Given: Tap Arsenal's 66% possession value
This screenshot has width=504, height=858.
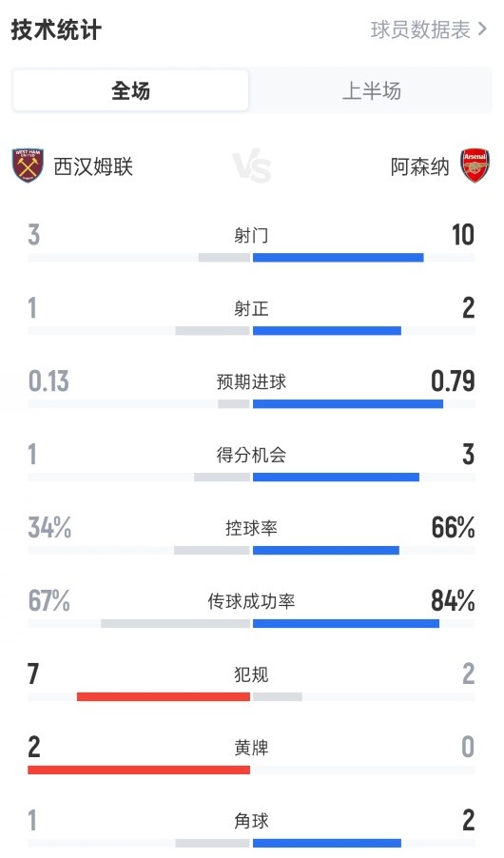Looking at the screenshot, I should [x=453, y=528].
